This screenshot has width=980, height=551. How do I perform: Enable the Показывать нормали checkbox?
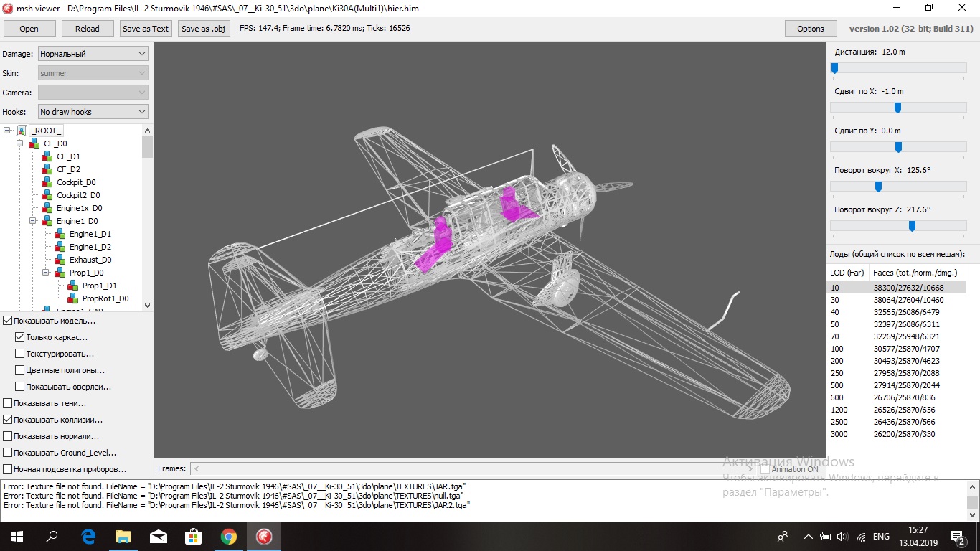coord(8,436)
